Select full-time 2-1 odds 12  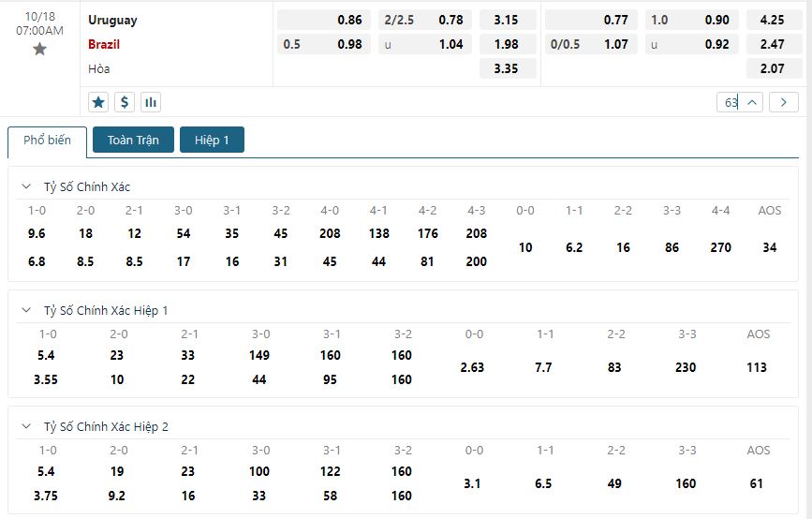pos(134,233)
